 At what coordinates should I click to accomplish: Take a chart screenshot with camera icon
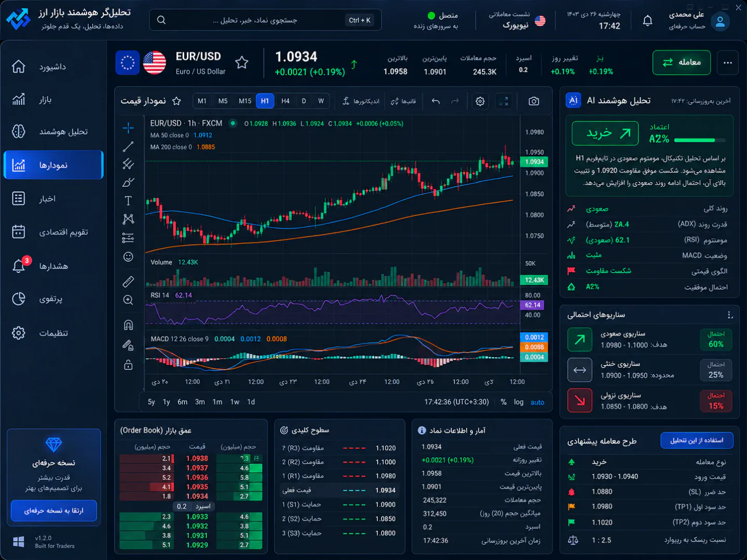(x=534, y=101)
